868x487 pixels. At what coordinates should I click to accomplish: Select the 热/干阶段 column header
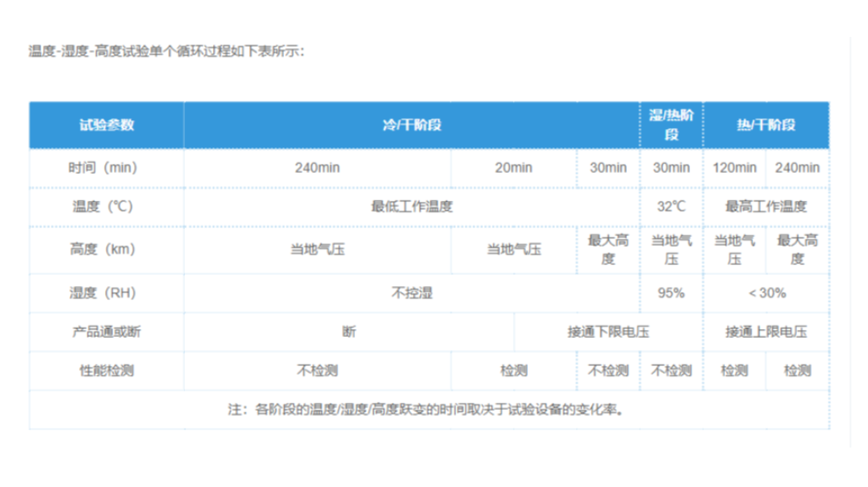pyautogui.click(x=765, y=125)
